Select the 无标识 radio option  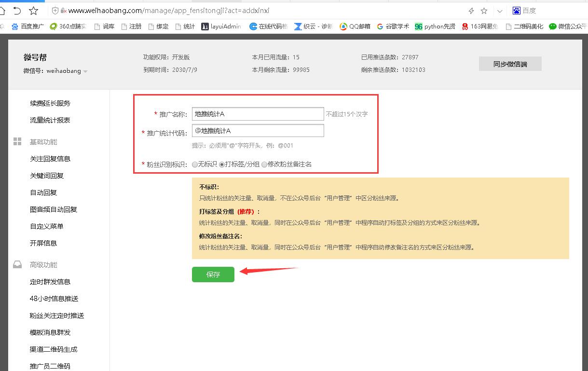[x=195, y=165]
